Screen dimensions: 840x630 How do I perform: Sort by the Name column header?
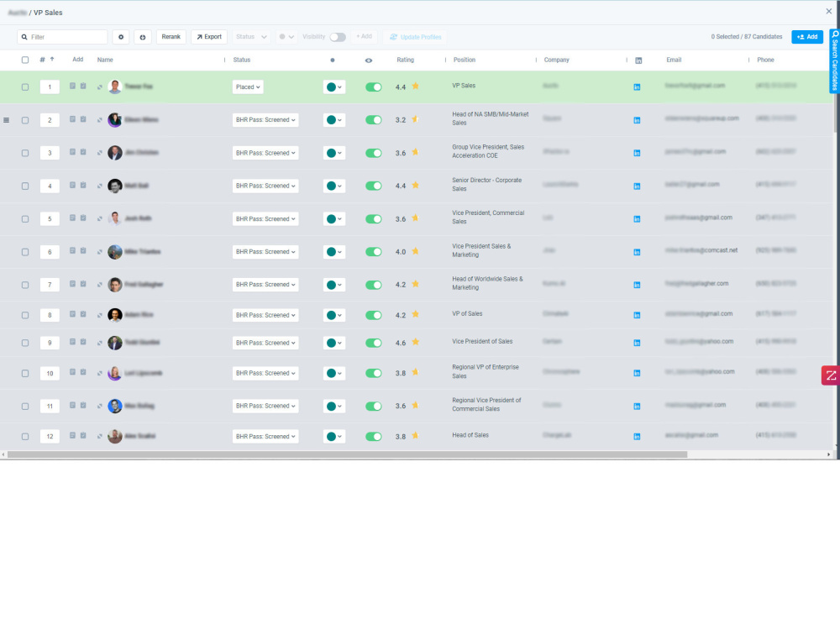click(x=105, y=60)
